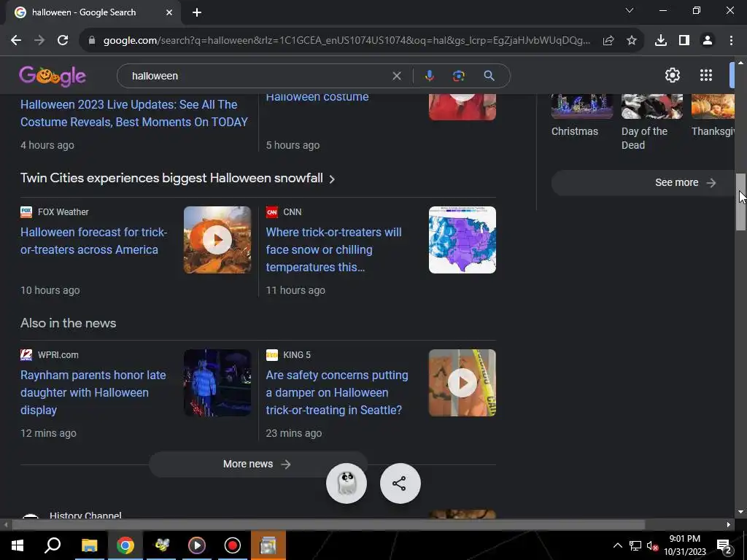Open the tab search dropdown chevron
747x560 pixels.
[630, 10]
